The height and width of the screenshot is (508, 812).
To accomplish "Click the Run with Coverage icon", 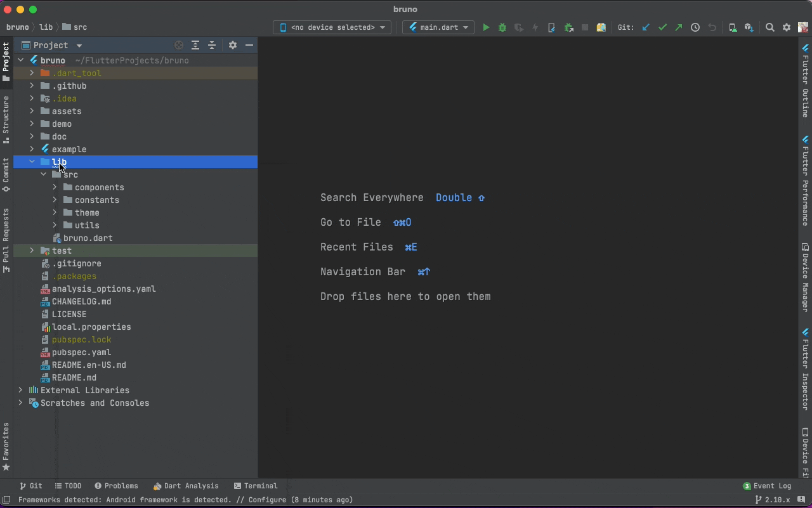I will pos(519,27).
